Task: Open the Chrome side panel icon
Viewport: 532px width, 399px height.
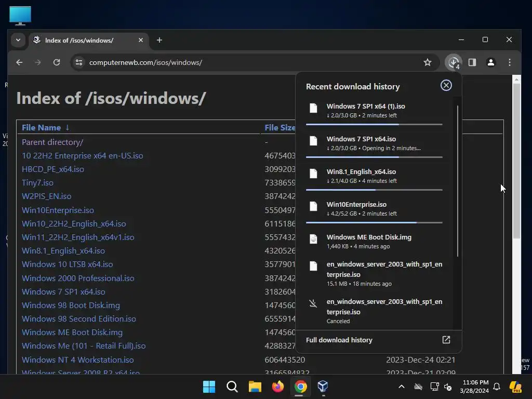Action: click(472, 62)
